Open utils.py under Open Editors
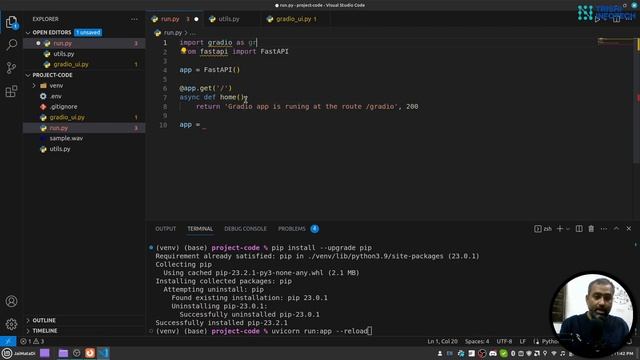 64,54
